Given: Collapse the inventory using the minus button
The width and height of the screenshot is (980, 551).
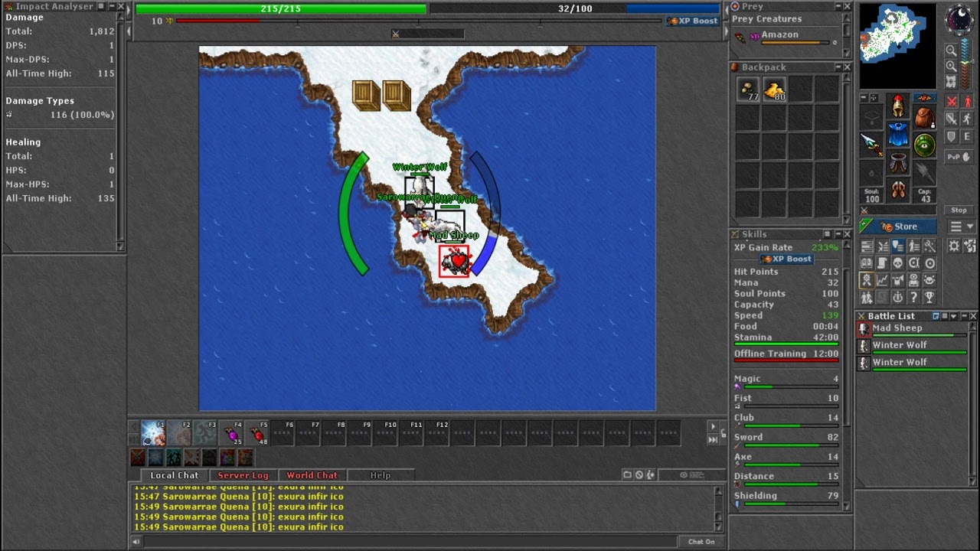Looking at the screenshot, I should pyautogui.click(x=864, y=98).
